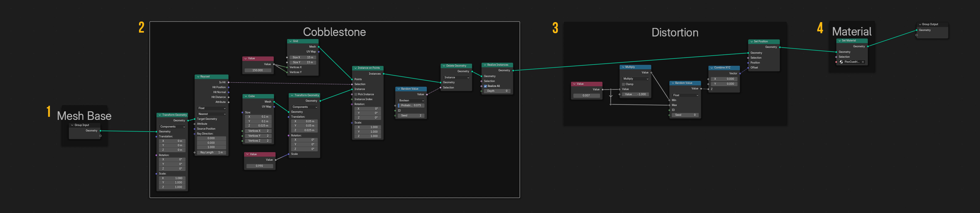This screenshot has width=980, height=213.
Task: Clear the material with the X icon
Action: click(863, 62)
